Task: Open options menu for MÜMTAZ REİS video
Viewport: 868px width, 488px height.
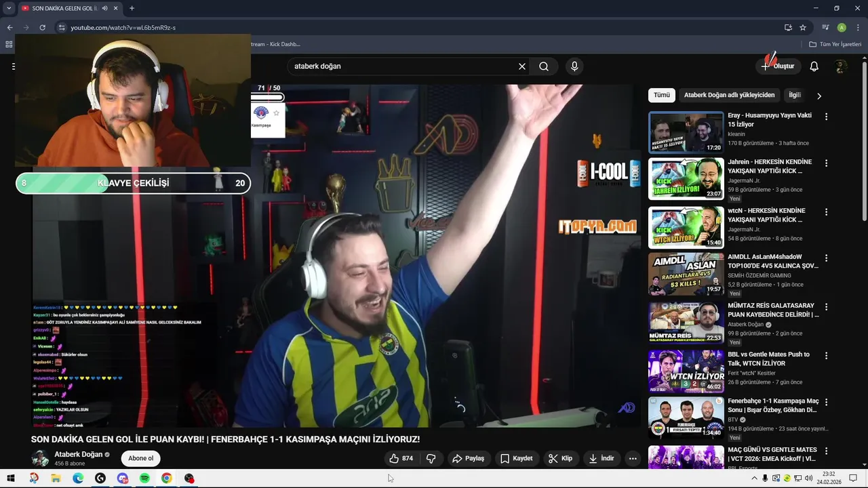Action: [x=826, y=307]
